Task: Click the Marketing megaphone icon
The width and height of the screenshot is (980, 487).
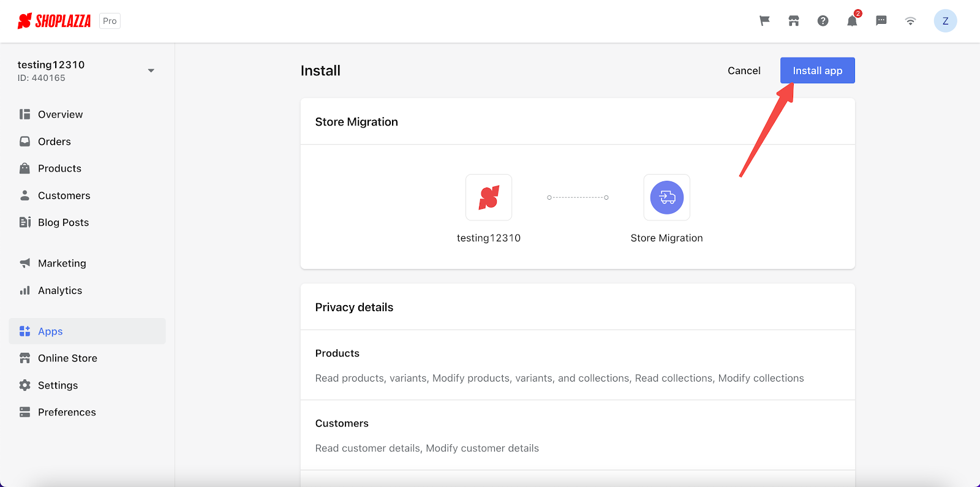Action: coord(24,263)
